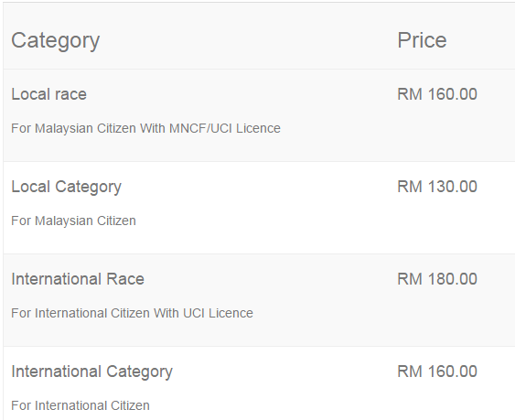Select the Local race category name
This screenshot has width=515, height=420.
pos(48,94)
